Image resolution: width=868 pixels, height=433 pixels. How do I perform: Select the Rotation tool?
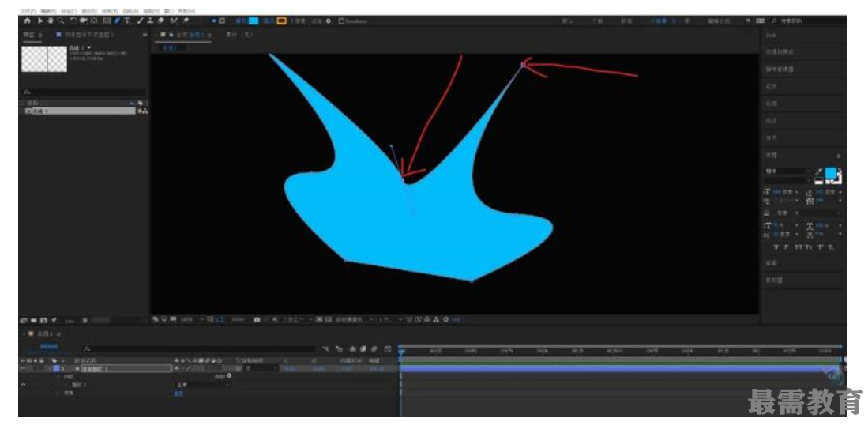pos(73,21)
